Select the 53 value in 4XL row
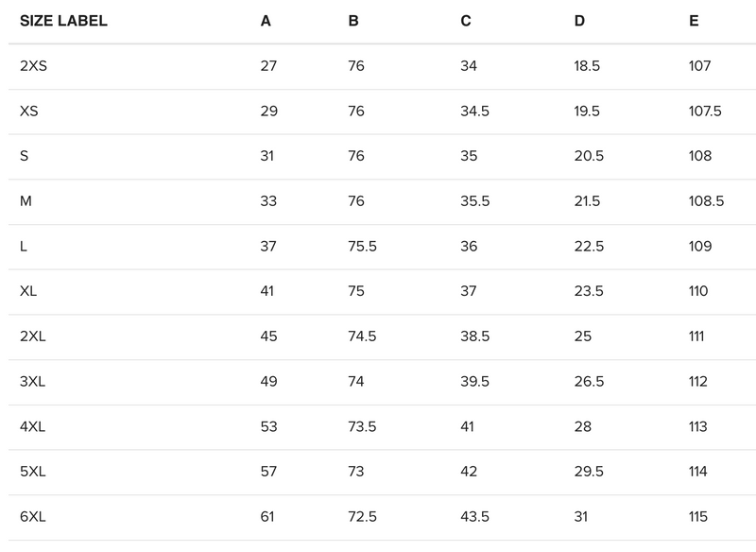 268,426
